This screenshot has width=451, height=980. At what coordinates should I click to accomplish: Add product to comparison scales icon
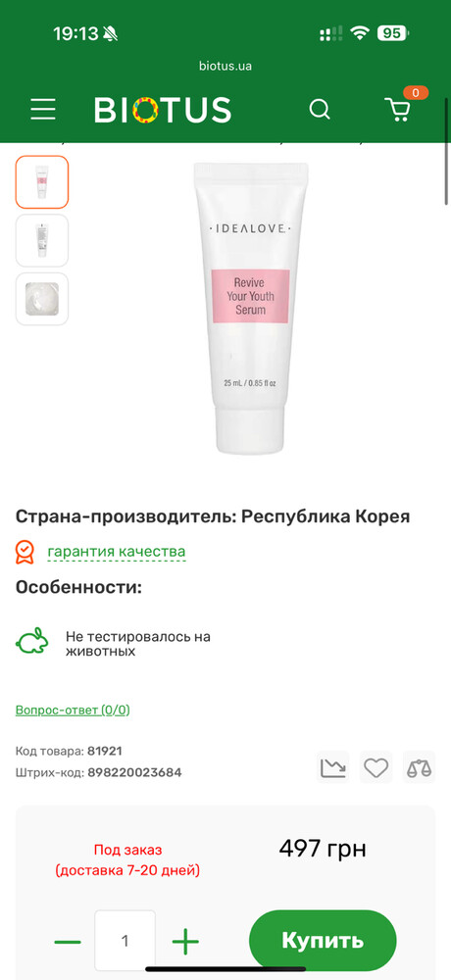point(419,767)
